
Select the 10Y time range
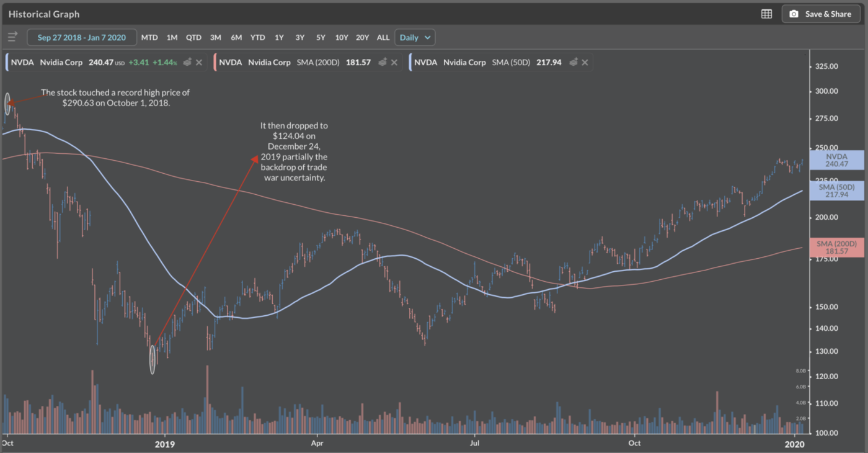click(x=342, y=37)
